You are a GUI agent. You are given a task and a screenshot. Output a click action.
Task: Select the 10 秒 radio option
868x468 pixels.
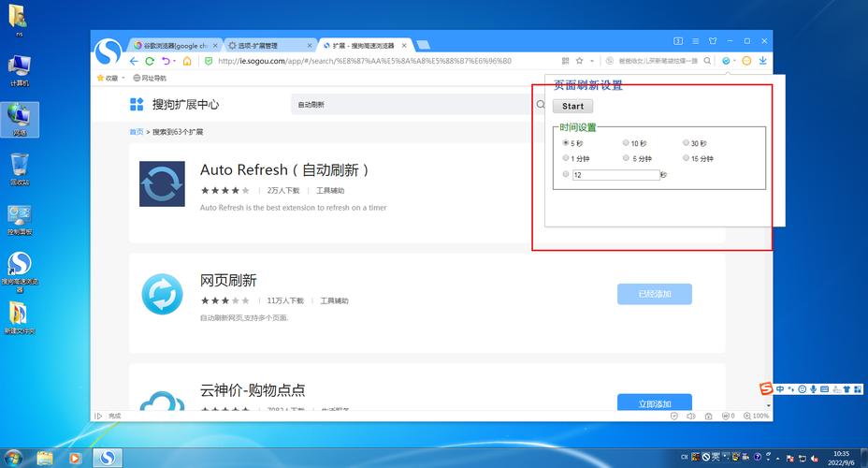pyautogui.click(x=626, y=143)
